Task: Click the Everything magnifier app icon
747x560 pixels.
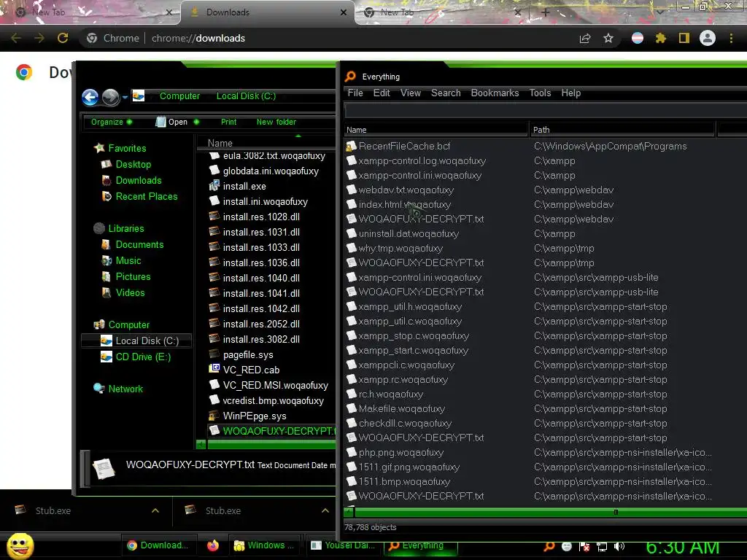Action: tap(351, 77)
